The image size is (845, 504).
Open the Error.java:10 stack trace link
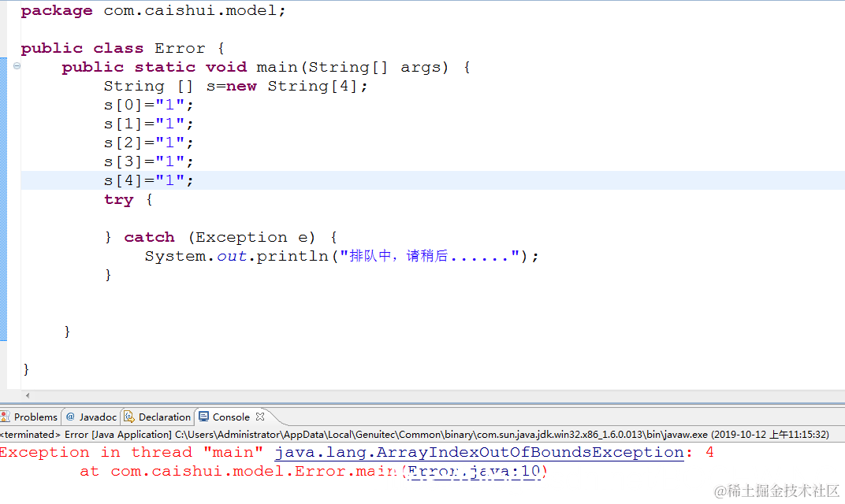[475, 472]
